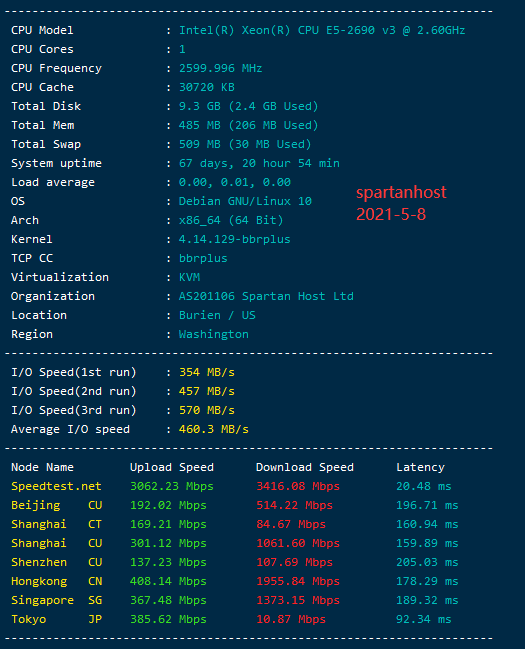
Task: Click the Tokyo JP download speed value
Action: [291, 620]
